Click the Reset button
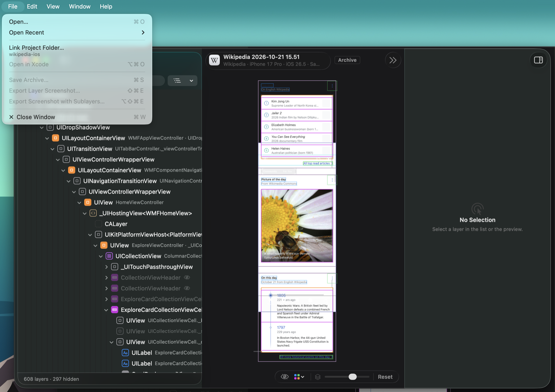 coord(385,377)
